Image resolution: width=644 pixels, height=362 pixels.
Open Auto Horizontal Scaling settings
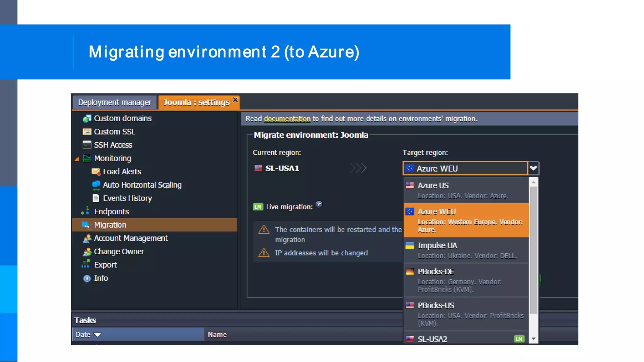coord(142,185)
